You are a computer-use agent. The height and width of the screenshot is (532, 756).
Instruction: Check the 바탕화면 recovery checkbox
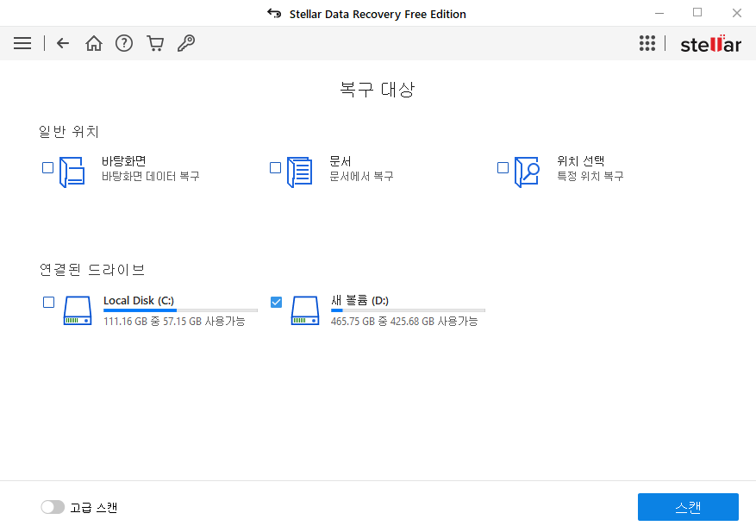[x=47, y=168]
